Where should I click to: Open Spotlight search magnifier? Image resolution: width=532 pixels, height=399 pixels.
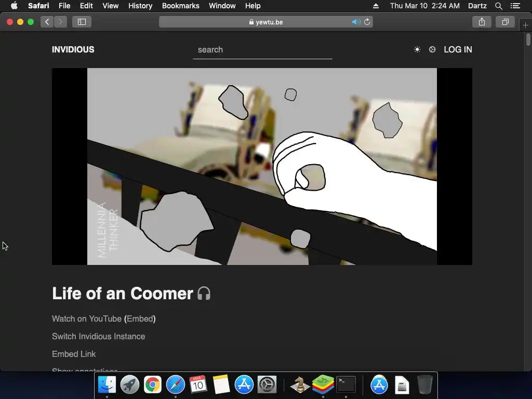(498, 6)
